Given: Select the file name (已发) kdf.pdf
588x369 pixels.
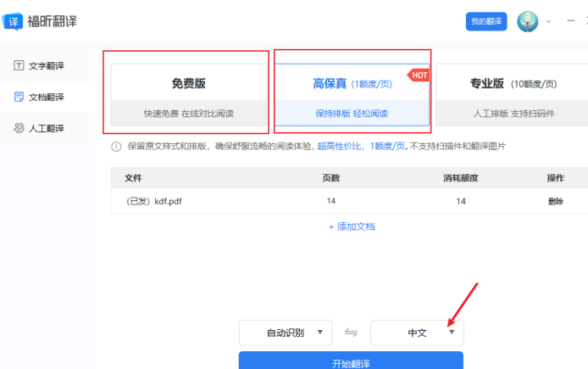Looking at the screenshot, I should tap(153, 201).
